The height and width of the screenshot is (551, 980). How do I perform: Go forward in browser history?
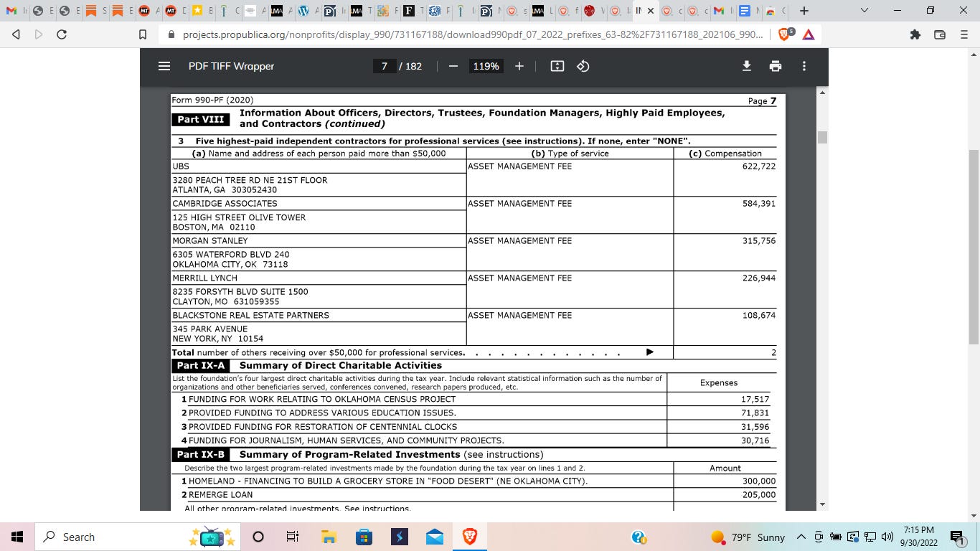tap(37, 34)
